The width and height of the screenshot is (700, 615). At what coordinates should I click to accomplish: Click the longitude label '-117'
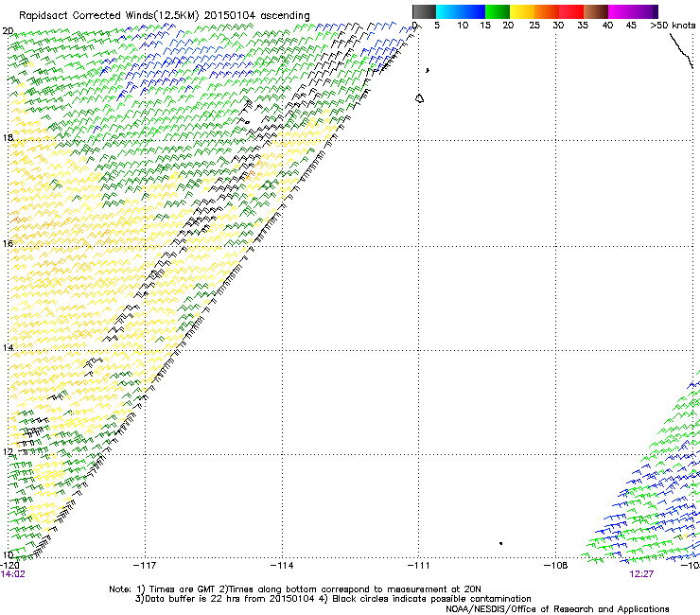click(x=145, y=566)
